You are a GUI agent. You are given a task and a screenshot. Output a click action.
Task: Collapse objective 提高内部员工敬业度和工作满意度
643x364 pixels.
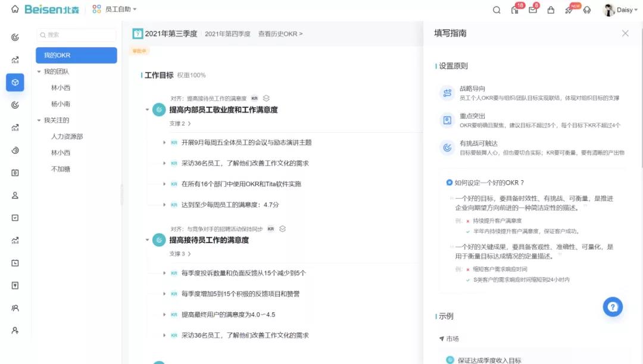[x=147, y=109]
